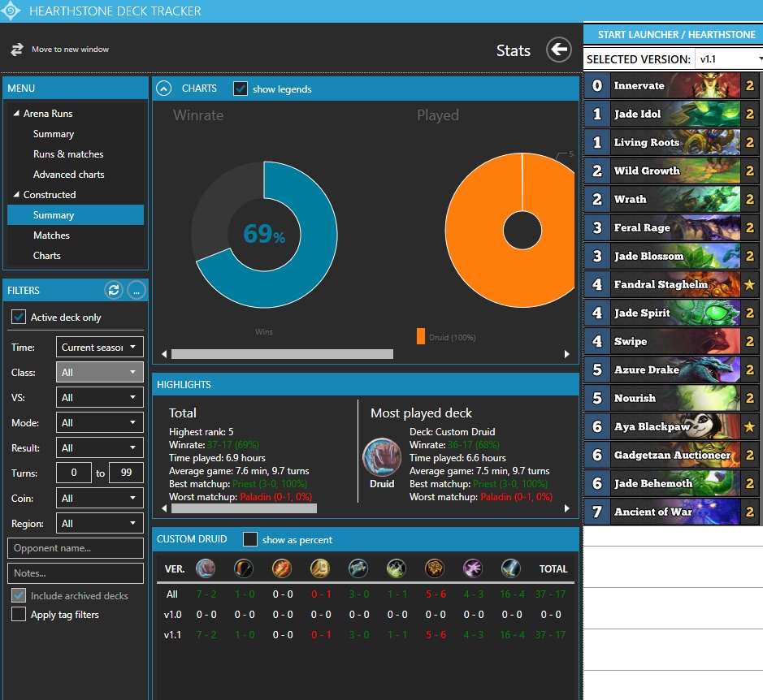Click the Priest class icon column
Viewport: 763px width, 700px height.
[358, 568]
